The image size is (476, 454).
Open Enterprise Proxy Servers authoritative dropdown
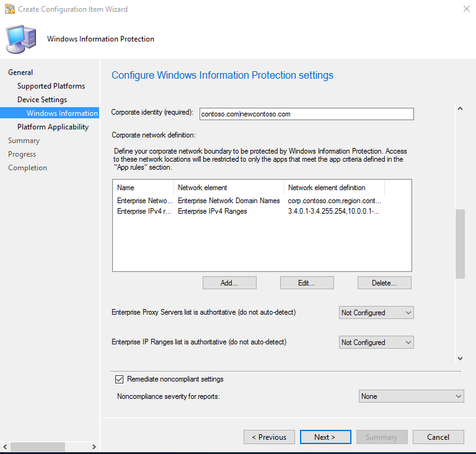point(376,313)
